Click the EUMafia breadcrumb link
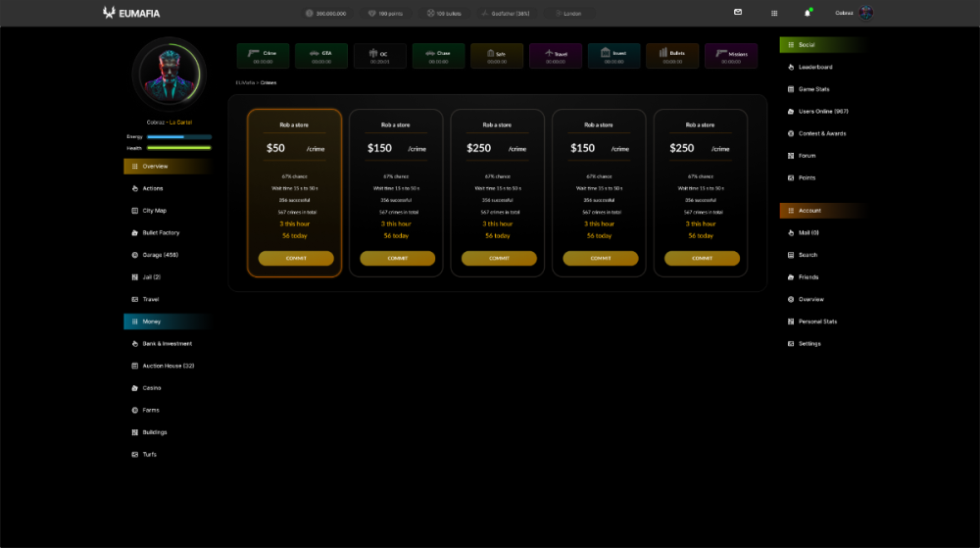Image resolution: width=980 pixels, height=548 pixels. [245, 82]
